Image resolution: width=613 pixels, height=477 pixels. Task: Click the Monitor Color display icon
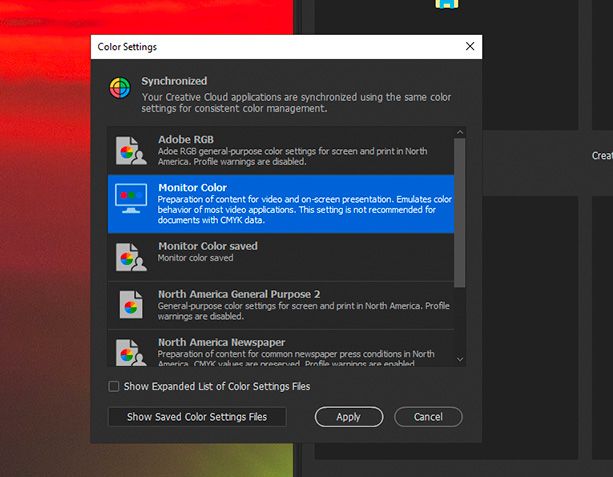coord(131,199)
